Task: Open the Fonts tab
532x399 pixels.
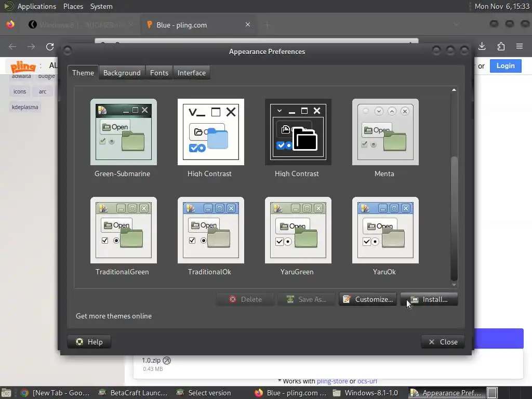Action: point(159,73)
